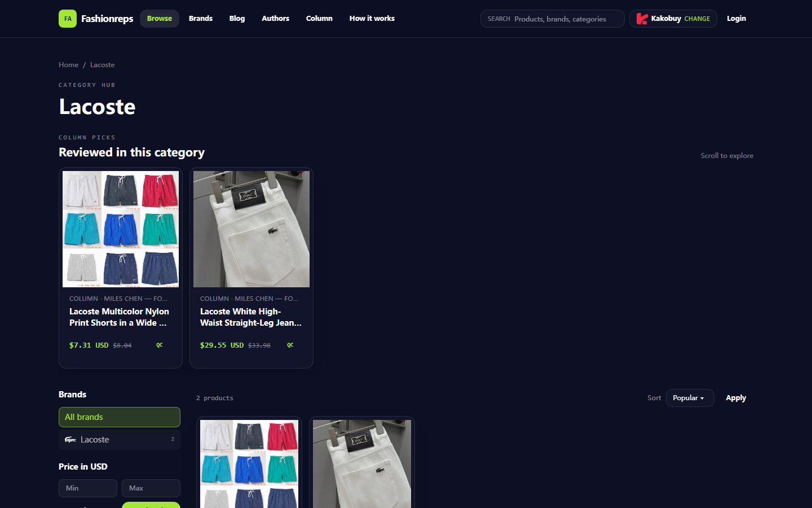Click the Lacoste breadcrumb text
Image resolution: width=812 pixels, height=508 pixels.
[x=103, y=65]
